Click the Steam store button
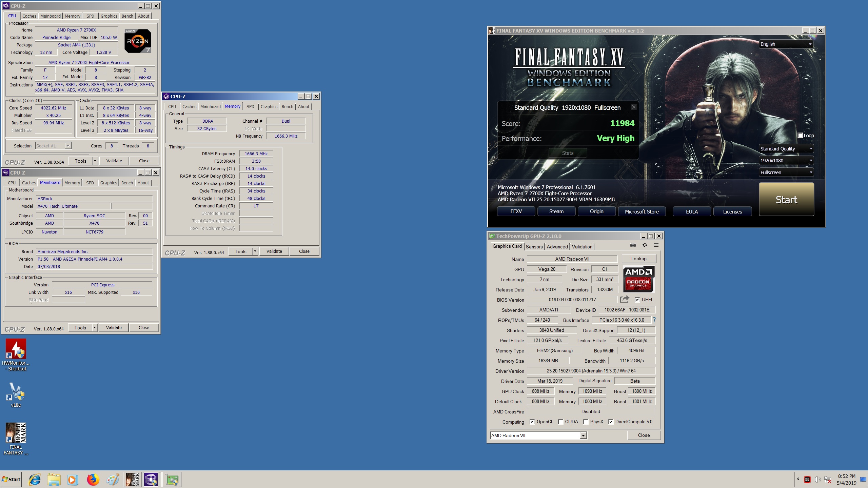Screen dimensions: 868x488 coord(556,211)
